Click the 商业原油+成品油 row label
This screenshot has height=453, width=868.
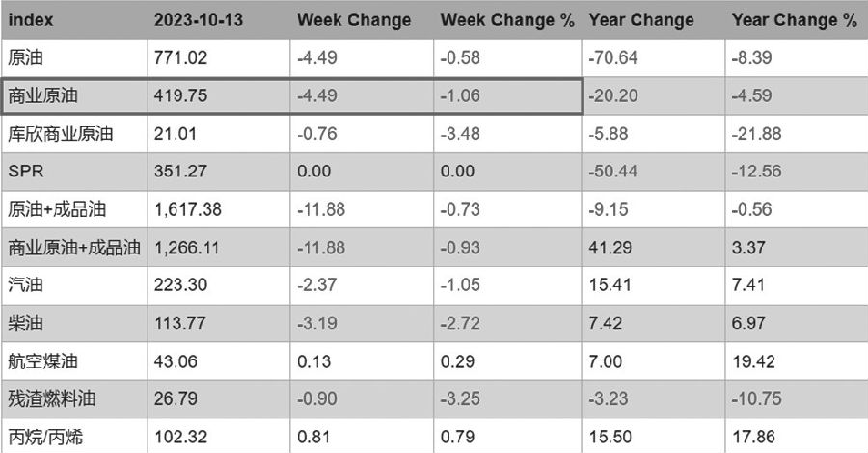73,248
